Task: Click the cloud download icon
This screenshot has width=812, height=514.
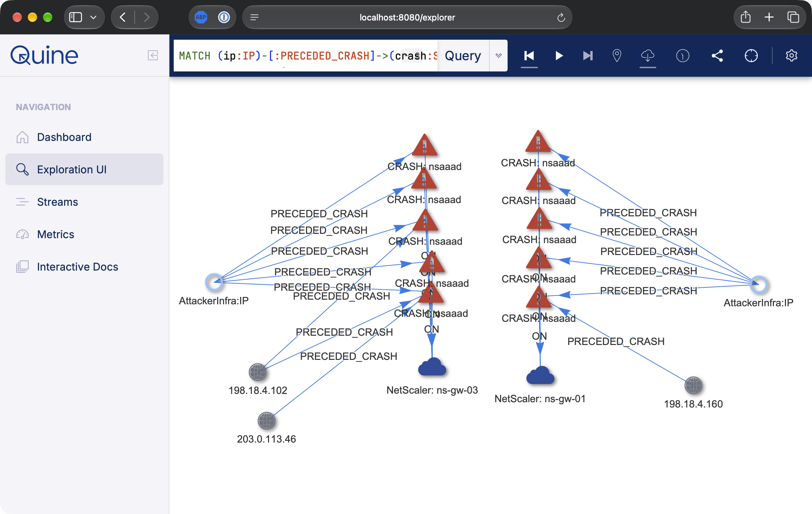Action: pyautogui.click(x=648, y=56)
